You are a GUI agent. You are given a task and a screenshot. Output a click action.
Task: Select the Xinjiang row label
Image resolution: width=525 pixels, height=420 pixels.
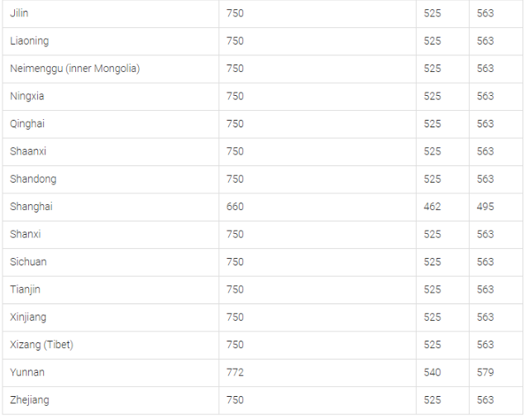pyautogui.click(x=28, y=317)
